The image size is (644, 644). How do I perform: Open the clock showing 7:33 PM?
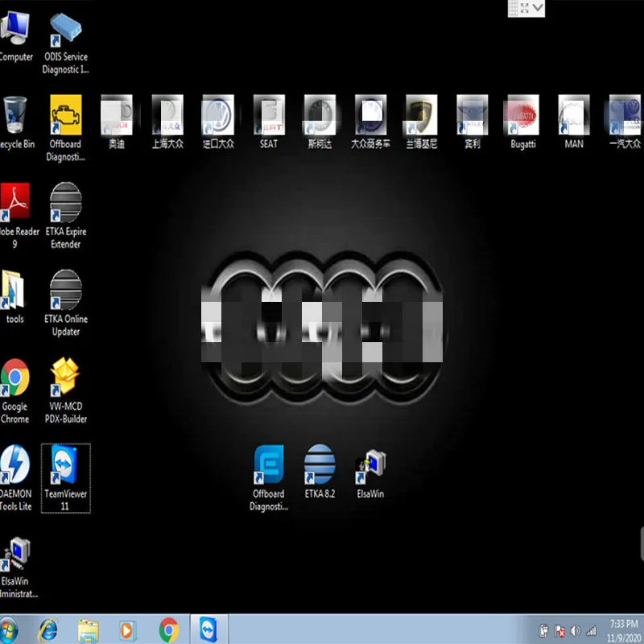tap(623, 630)
